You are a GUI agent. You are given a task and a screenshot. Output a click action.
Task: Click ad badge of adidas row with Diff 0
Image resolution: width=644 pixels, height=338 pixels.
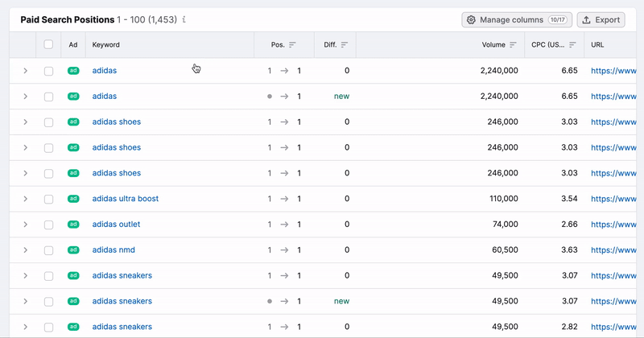point(73,71)
